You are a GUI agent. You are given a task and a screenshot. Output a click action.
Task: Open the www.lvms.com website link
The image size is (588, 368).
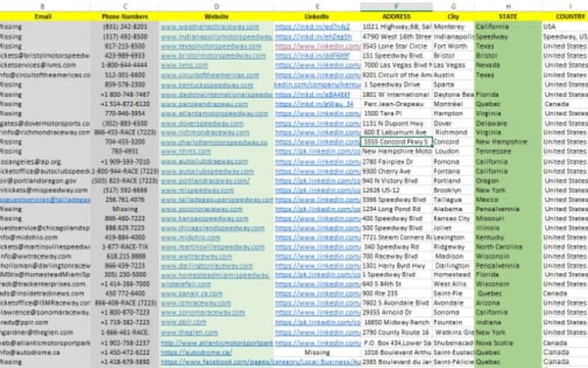point(184,65)
